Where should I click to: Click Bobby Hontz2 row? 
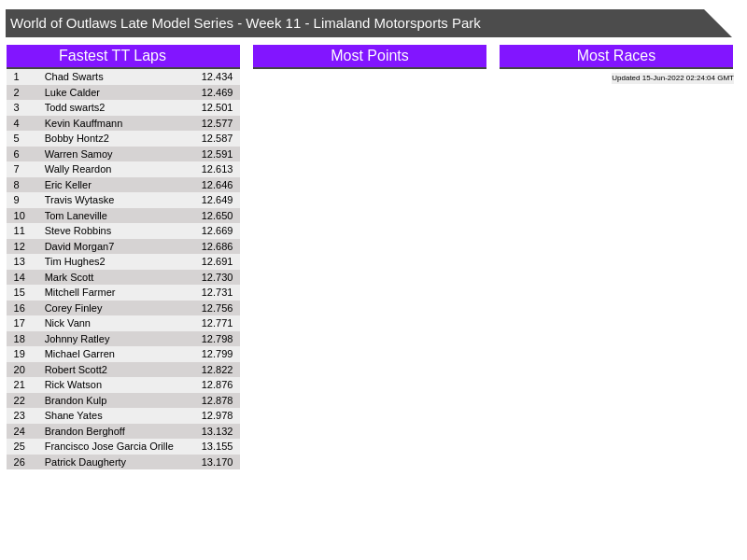(x=77, y=138)
